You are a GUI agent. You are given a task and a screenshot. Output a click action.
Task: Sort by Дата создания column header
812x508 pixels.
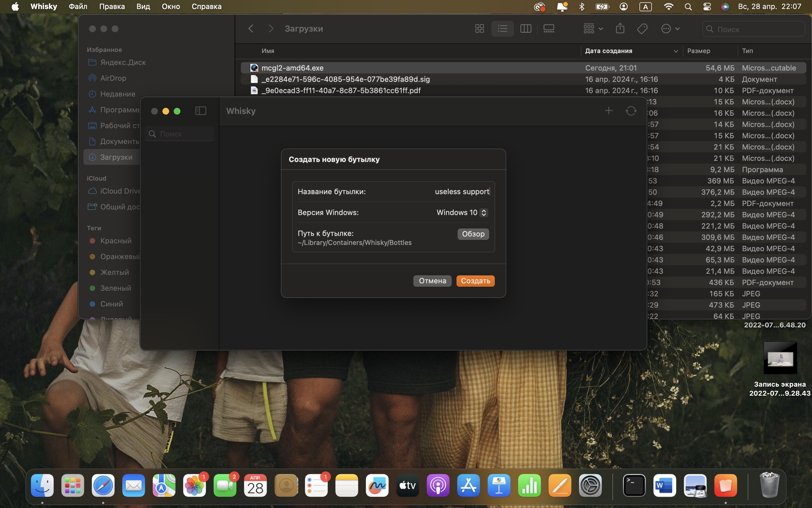(x=632, y=51)
